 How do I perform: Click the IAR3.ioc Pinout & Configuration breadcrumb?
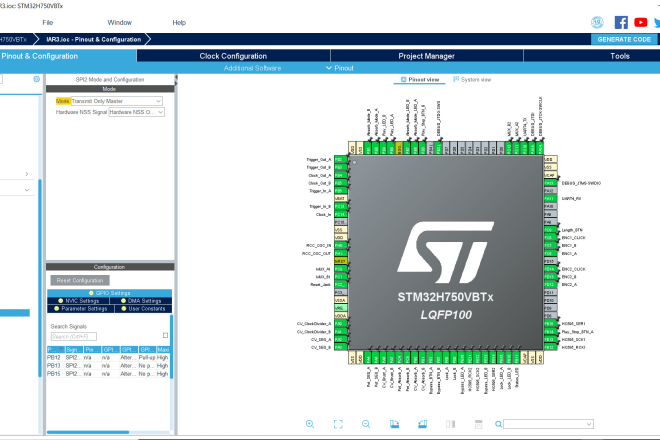click(93, 40)
